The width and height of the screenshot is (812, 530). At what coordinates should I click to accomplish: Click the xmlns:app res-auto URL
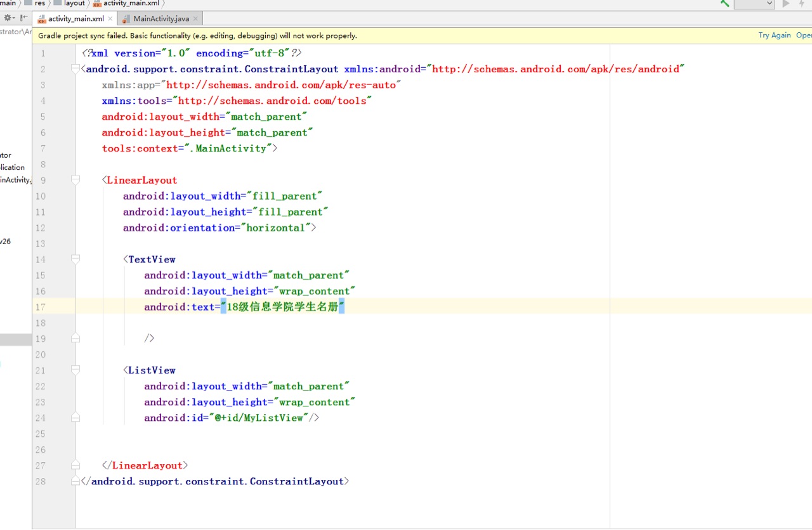coord(282,85)
